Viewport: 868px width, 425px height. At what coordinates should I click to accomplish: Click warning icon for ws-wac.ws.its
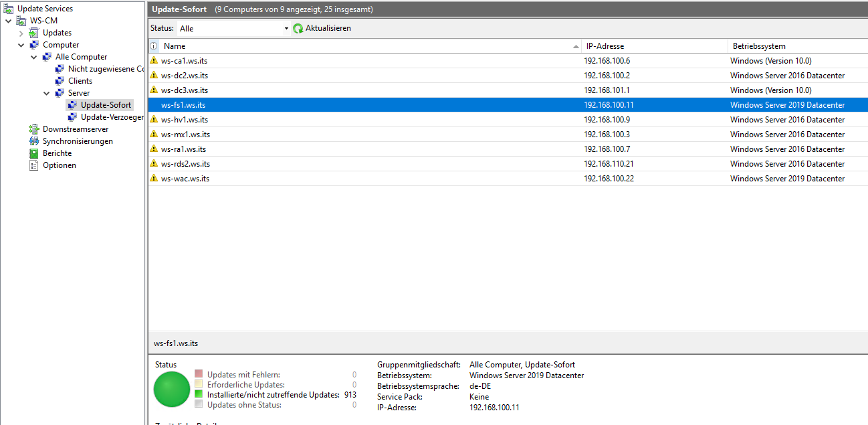(154, 179)
